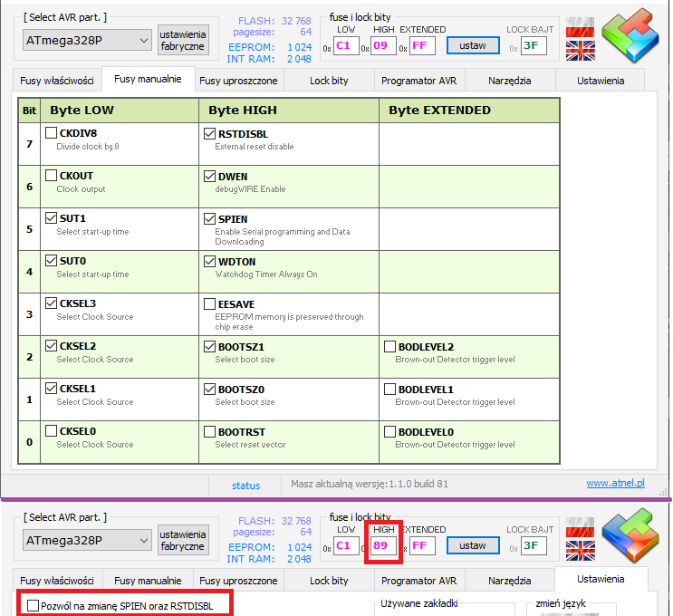673x616 pixels.
Task: Switch to Fusy właściwości tab in top window
Action: pyautogui.click(x=57, y=81)
